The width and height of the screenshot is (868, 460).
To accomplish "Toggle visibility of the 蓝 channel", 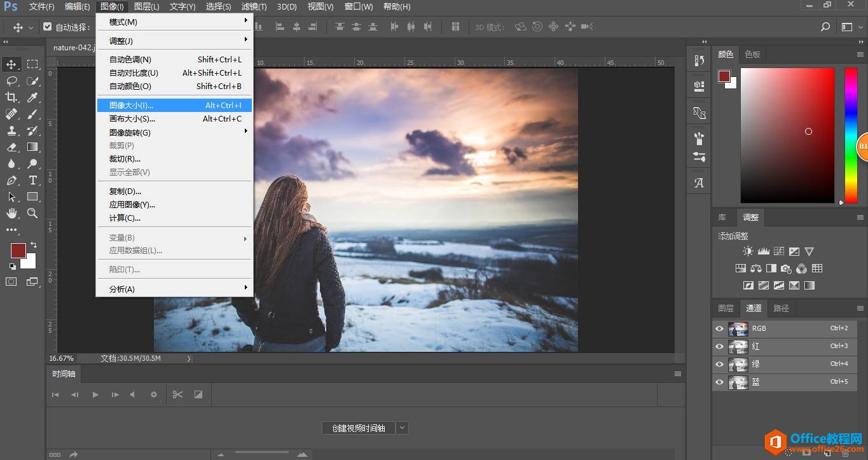I will 719,382.
